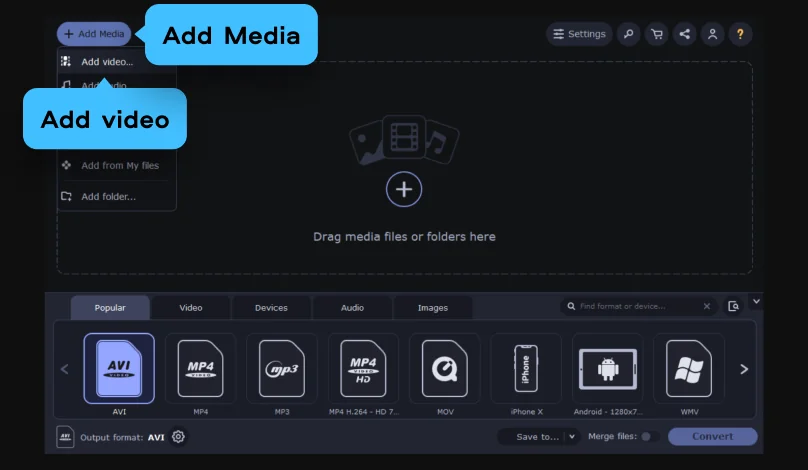The height and width of the screenshot is (470, 808).
Task: Select the iPhone X device preset
Action: [x=526, y=368]
